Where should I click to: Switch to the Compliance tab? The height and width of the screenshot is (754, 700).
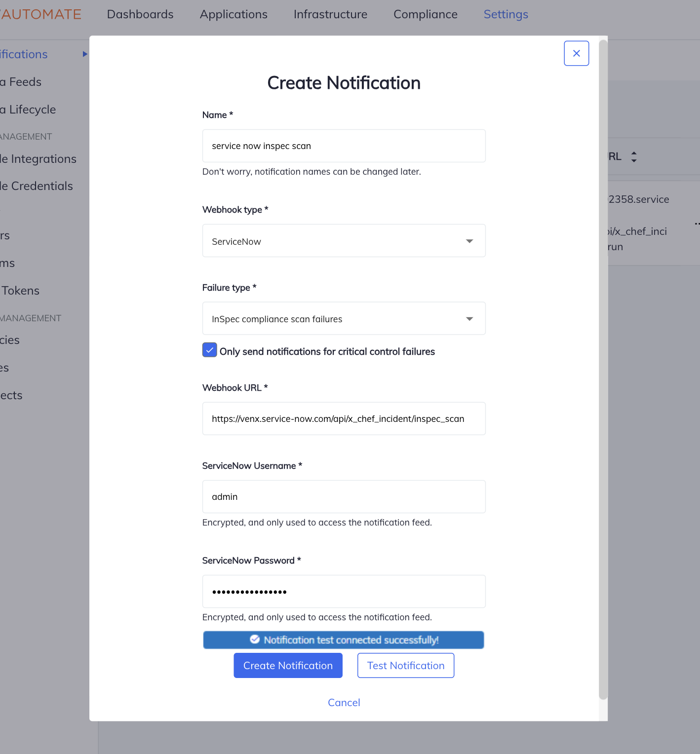425,14
